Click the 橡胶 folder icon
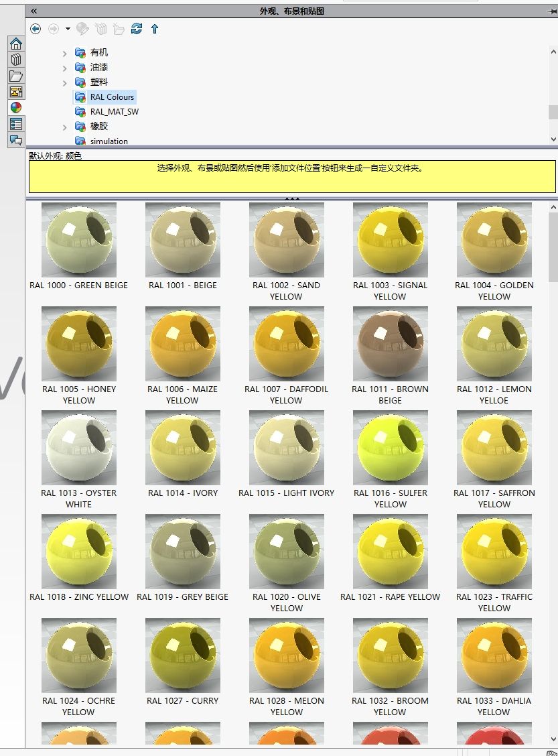558x756 pixels. 80,126
